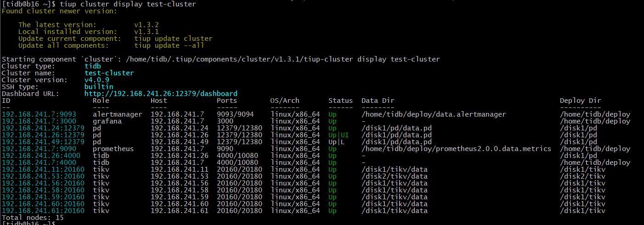
Task: Click the /home/tidb/deploy/data.alertmanager path
Action: point(434,114)
